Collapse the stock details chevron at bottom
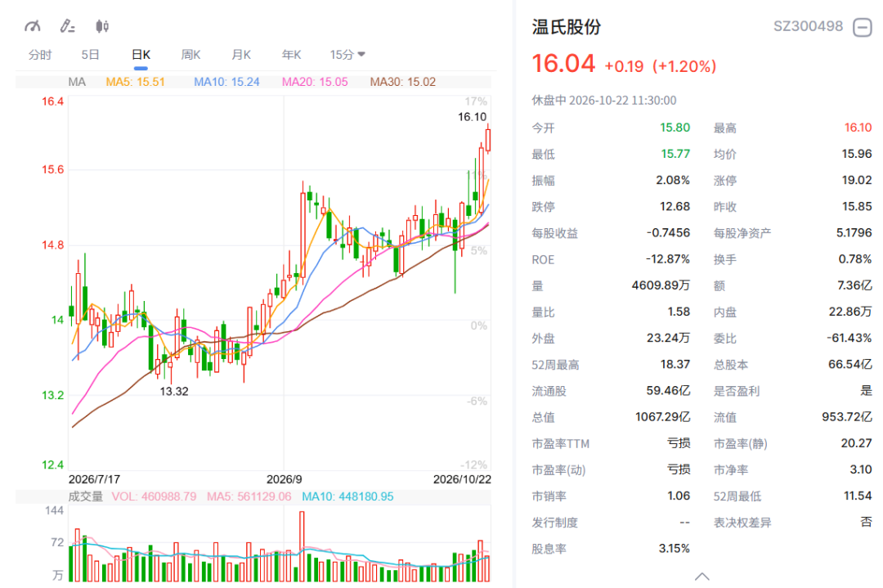The image size is (883, 588). point(701,577)
